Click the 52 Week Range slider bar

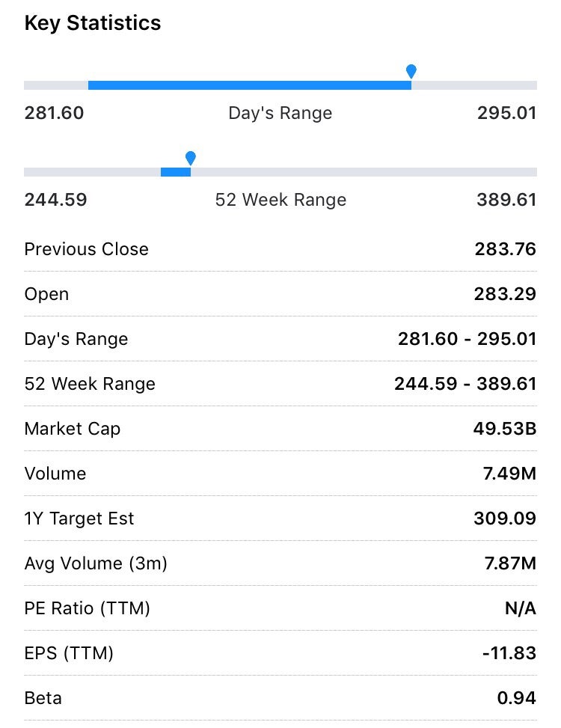280,172
